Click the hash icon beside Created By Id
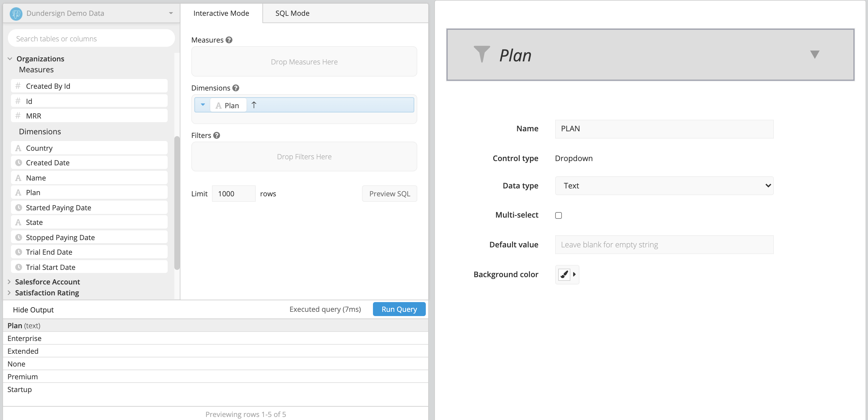Viewport: 868px width, 420px height. pyautogui.click(x=18, y=86)
